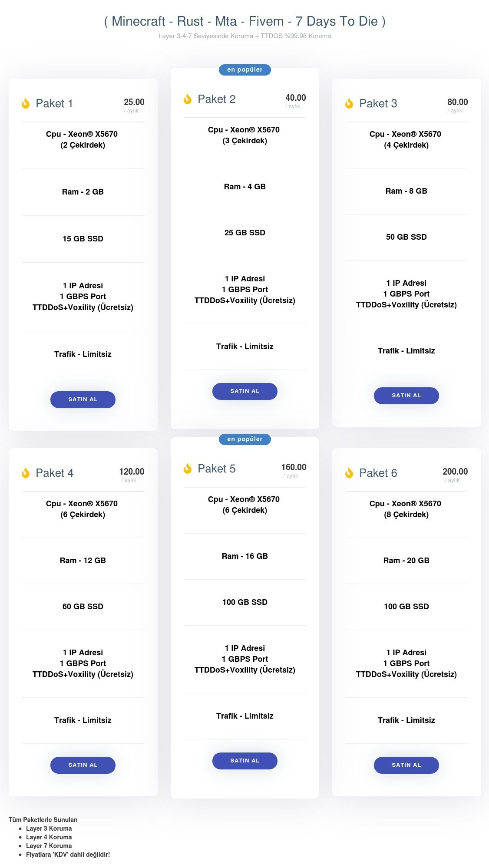Click the 'en popüler' badge above Paket 2
This screenshot has height=868, width=489.
244,69
